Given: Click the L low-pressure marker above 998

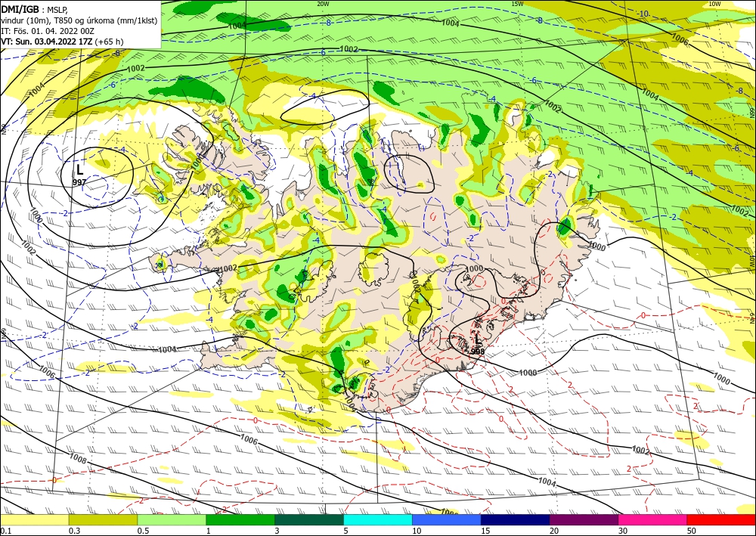Looking at the screenshot, I should (477, 339).
